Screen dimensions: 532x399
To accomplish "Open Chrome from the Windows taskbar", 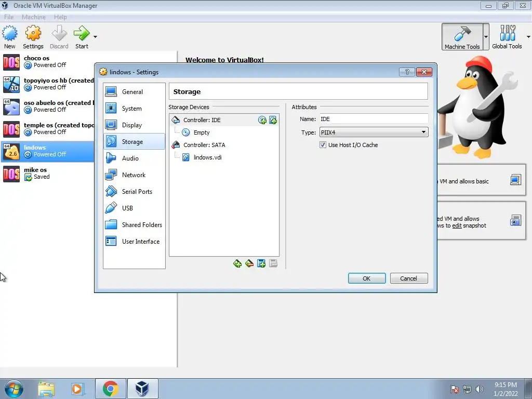I will (111, 389).
